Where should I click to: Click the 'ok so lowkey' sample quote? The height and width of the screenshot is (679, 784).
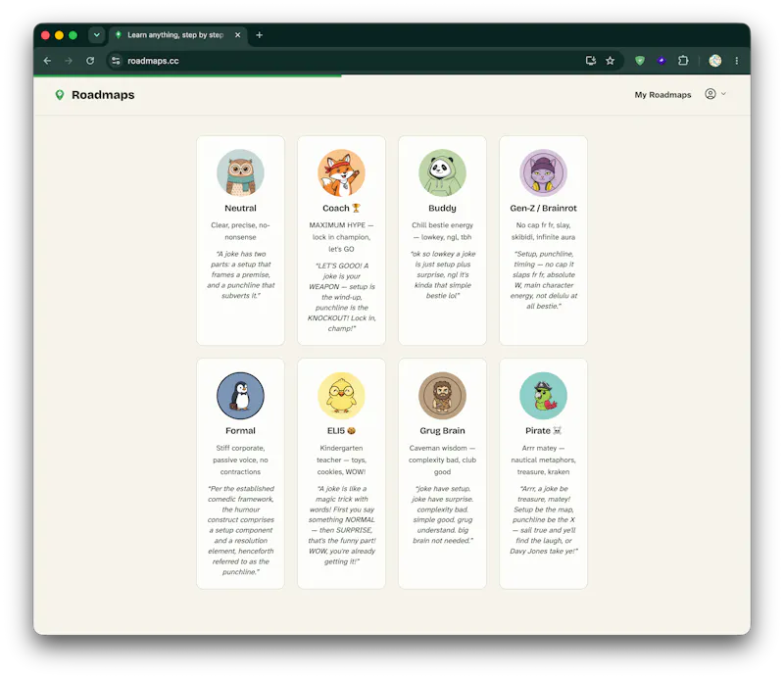tap(443, 274)
